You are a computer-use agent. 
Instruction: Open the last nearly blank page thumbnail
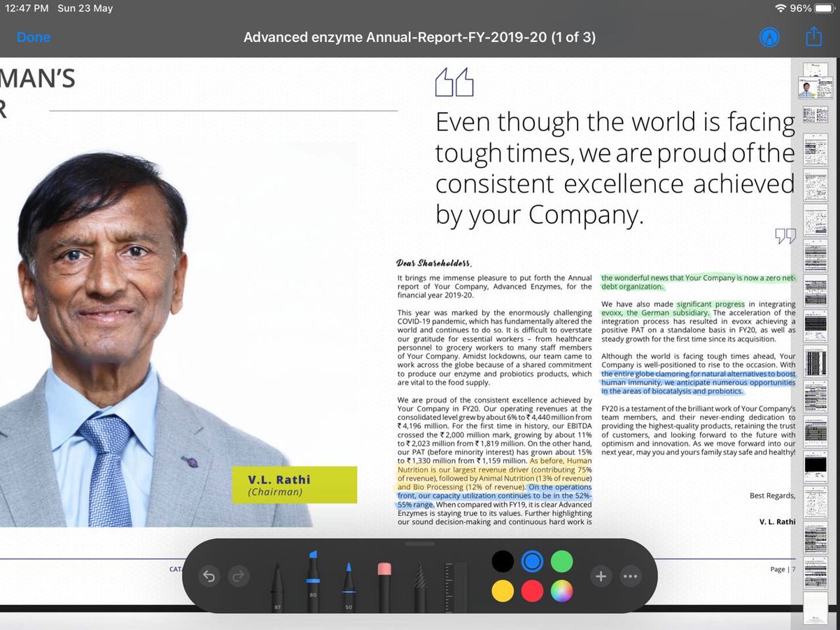point(815,608)
